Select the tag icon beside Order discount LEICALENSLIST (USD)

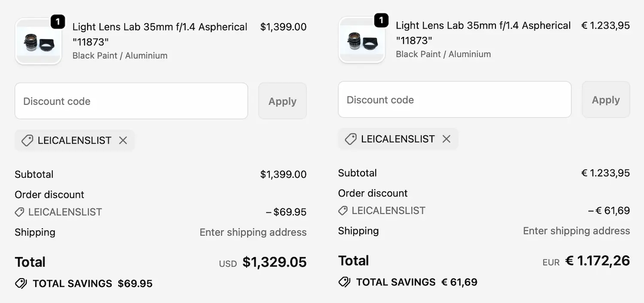point(19,212)
